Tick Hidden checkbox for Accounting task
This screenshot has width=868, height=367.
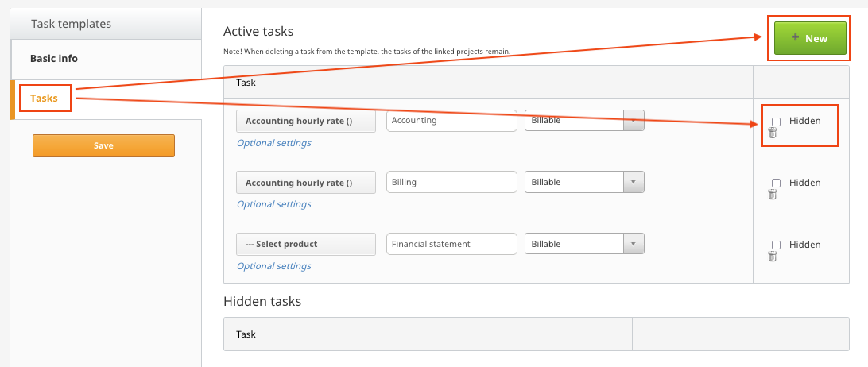777,122
